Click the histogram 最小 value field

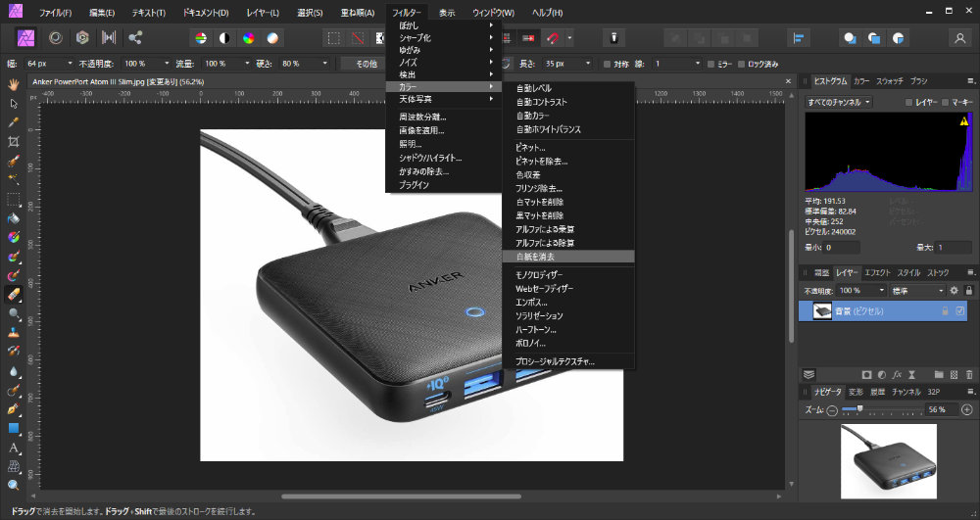coord(841,248)
